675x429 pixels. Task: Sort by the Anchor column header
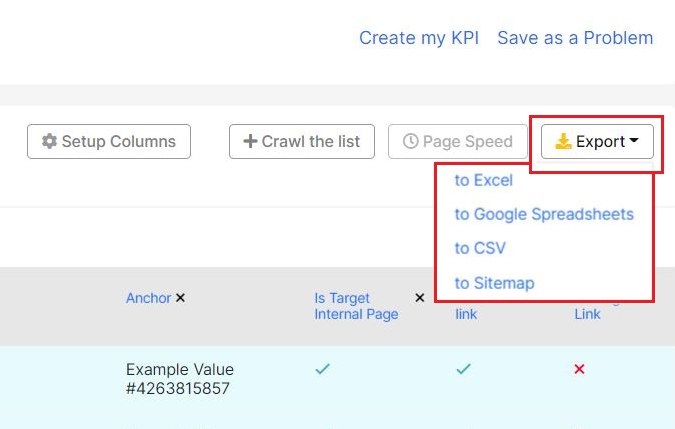(x=149, y=298)
